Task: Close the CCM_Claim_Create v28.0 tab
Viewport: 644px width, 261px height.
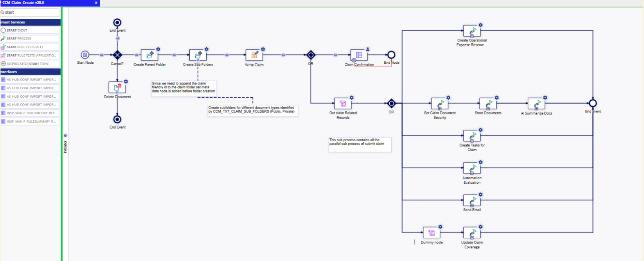Action: (96, 3)
